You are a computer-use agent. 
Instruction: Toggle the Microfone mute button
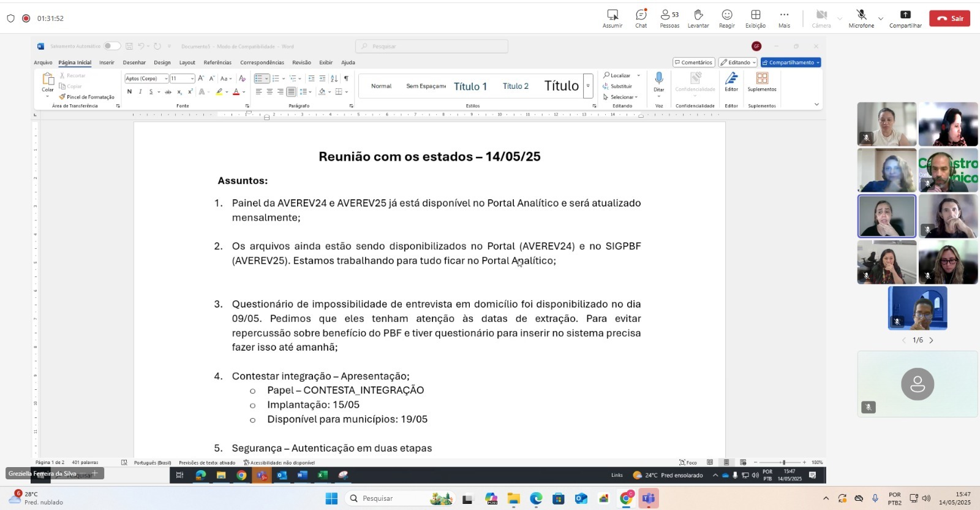coord(861,18)
